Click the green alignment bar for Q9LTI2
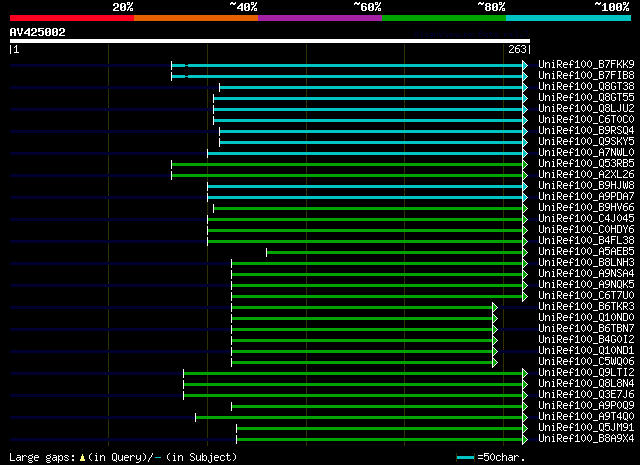The height and width of the screenshot is (465, 640). click(353, 374)
